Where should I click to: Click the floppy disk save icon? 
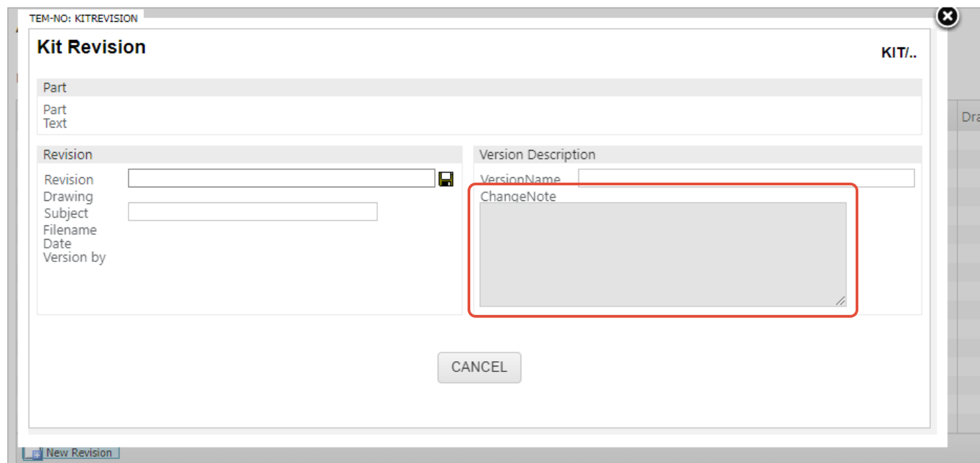point(446,179)
